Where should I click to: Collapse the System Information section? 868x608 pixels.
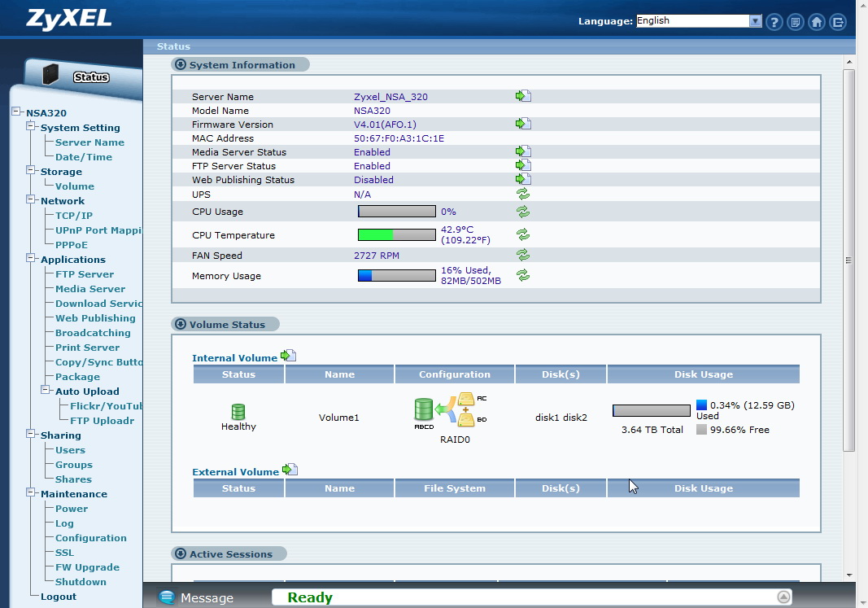pos(181,65)
